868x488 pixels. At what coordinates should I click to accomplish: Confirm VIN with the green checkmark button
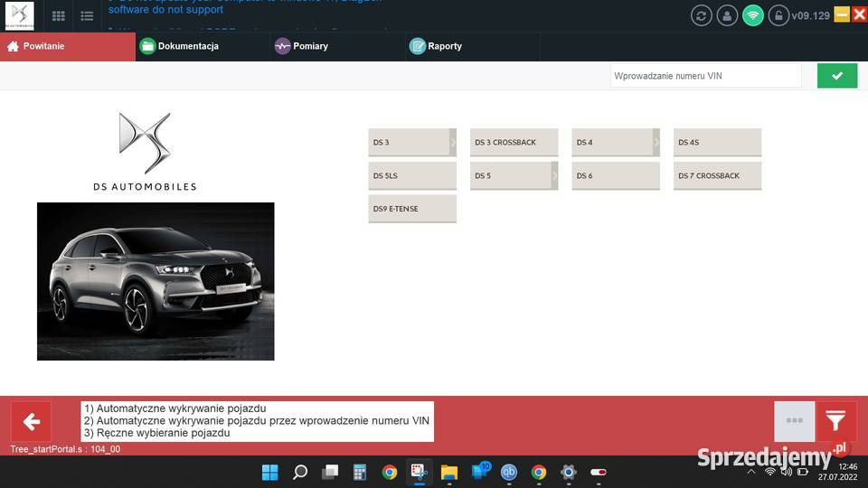[837, 76]
